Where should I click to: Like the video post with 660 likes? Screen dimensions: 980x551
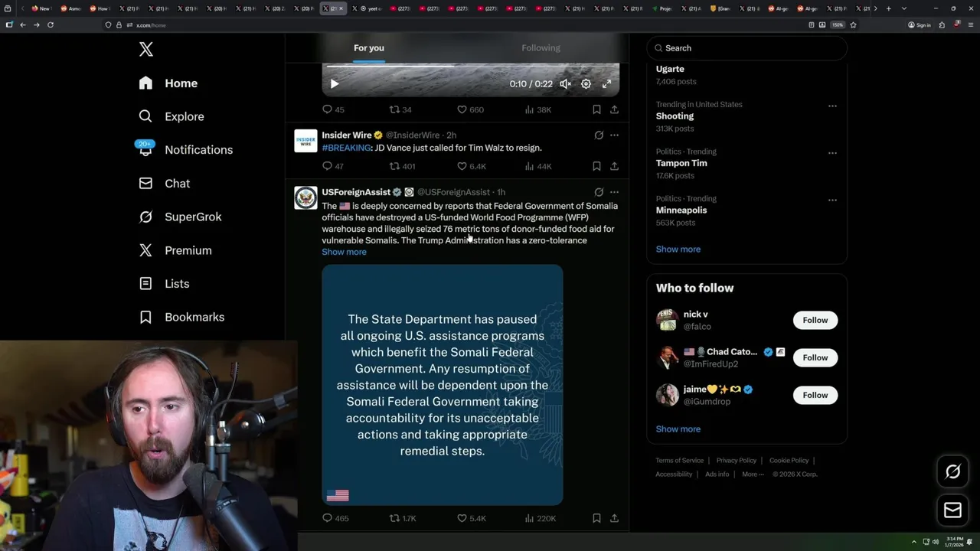click(470, 109)
